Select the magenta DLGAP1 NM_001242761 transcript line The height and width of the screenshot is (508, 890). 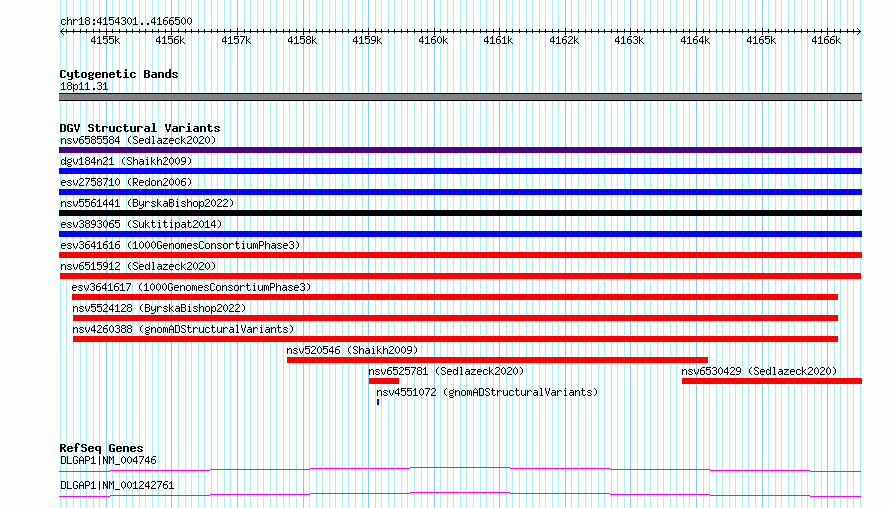(x=460, y=494)
